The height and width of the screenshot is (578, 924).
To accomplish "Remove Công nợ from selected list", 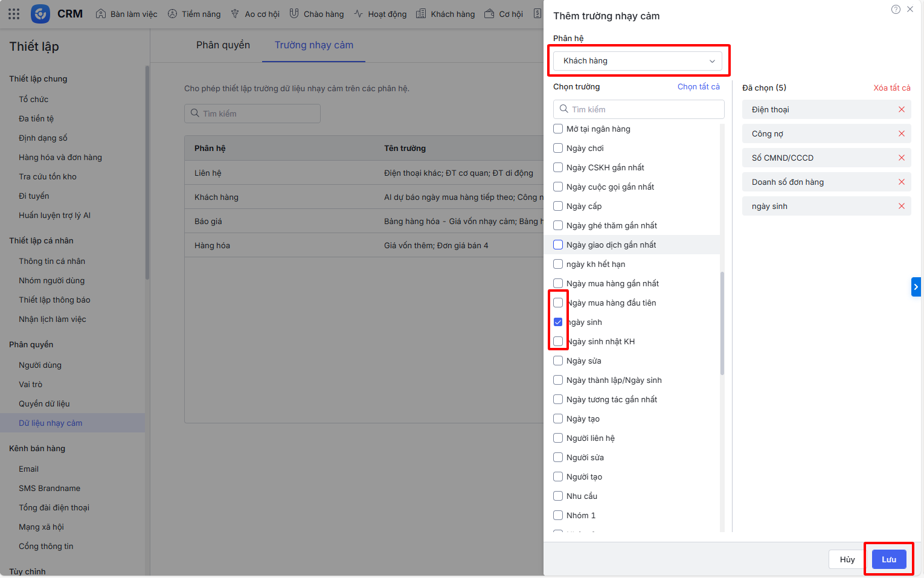I will coord(901,133).
